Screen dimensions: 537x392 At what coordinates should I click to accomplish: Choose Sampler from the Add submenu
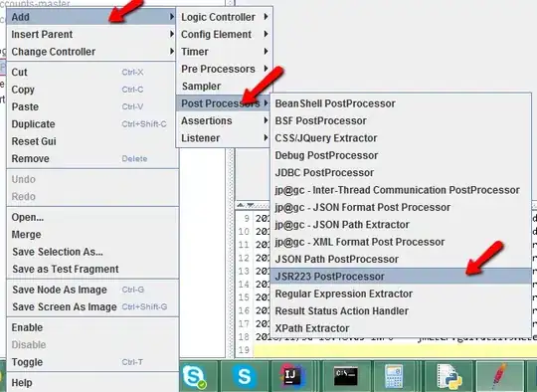225,86
